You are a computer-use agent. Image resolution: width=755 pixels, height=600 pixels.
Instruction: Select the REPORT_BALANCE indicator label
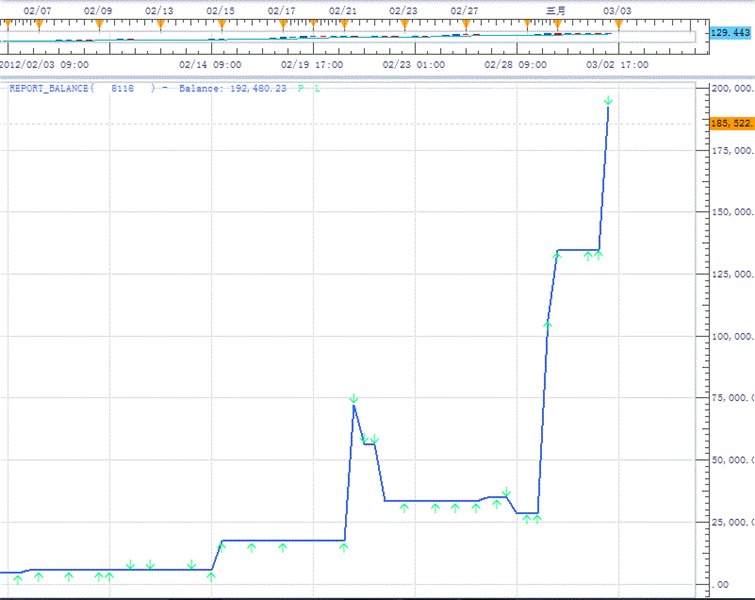(x=50, y=89)
